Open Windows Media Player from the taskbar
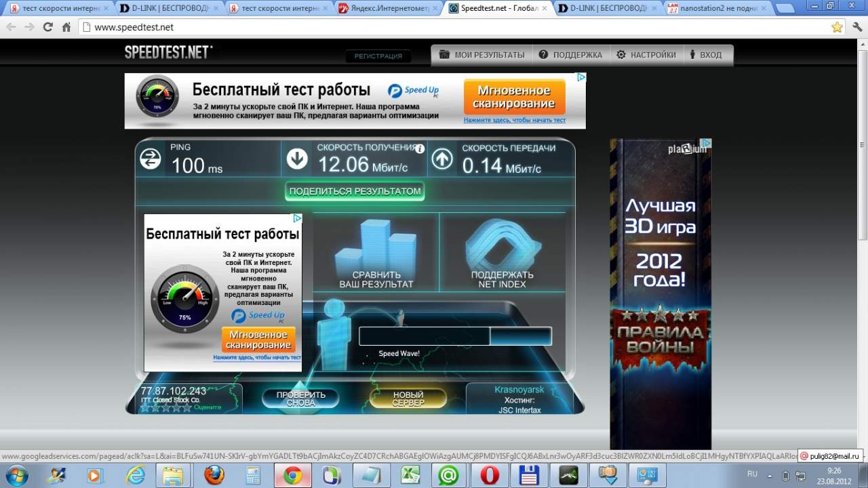This screenshot has width=868, height=488. pyautogui.click(x=95, y=475)
